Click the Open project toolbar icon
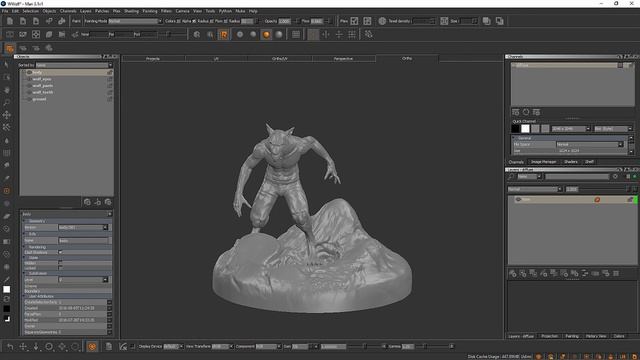Image resolution: width=640 pixels, height=360 pixels. click(x=23, y=21)
